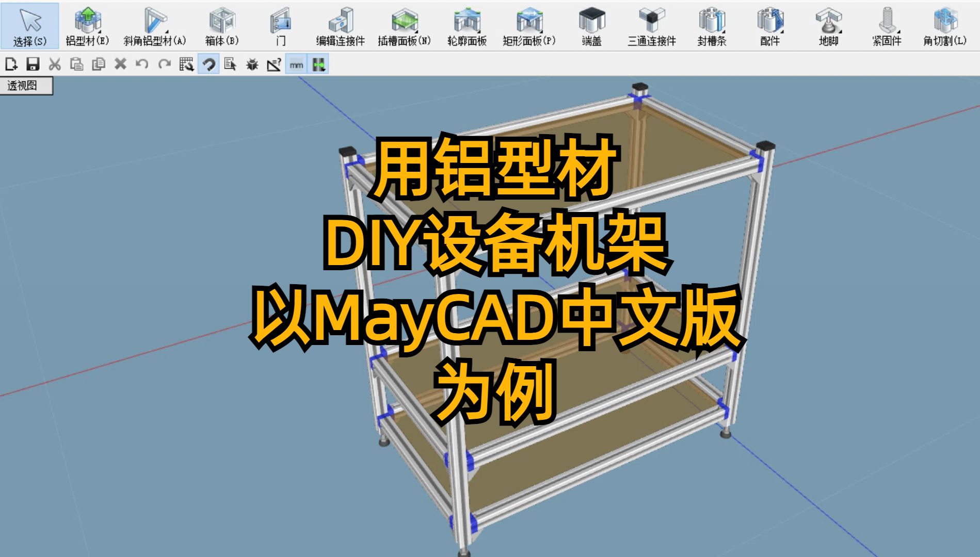Toggle the green profile dimension button
The image size is (980, 557).
(318, 64)
